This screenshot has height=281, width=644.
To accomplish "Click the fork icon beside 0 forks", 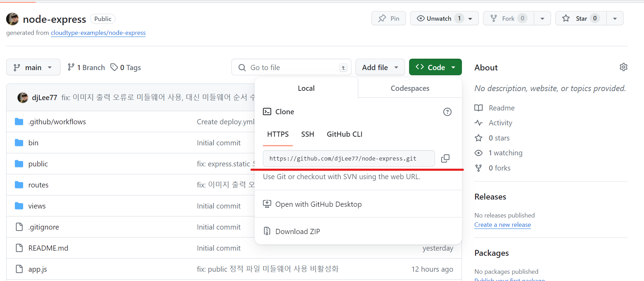I will [x=479, y=168].
